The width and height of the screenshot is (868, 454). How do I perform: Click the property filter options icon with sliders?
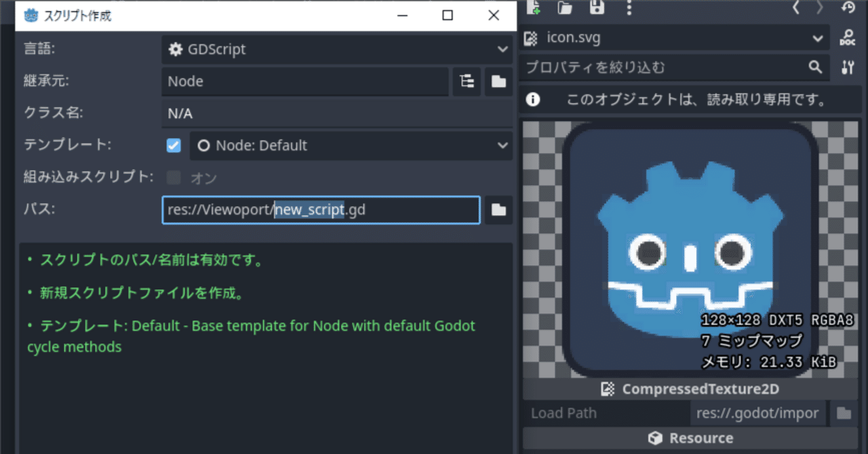coord(848,68)
